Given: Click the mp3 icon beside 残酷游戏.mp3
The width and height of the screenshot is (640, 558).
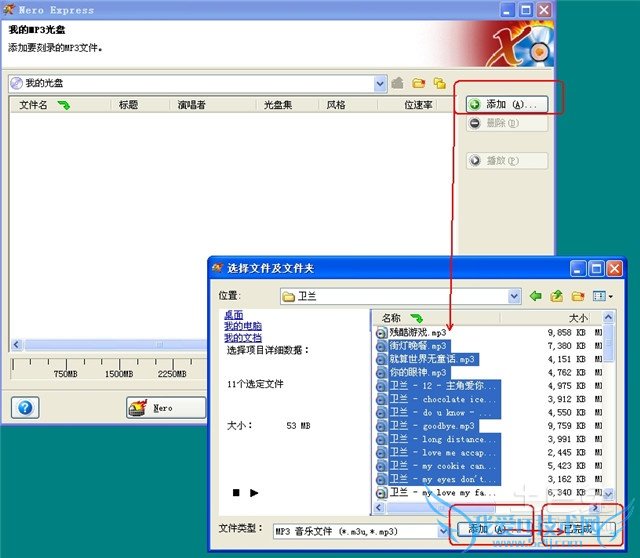Looking at the screenshot, I should tap(381, 333).
